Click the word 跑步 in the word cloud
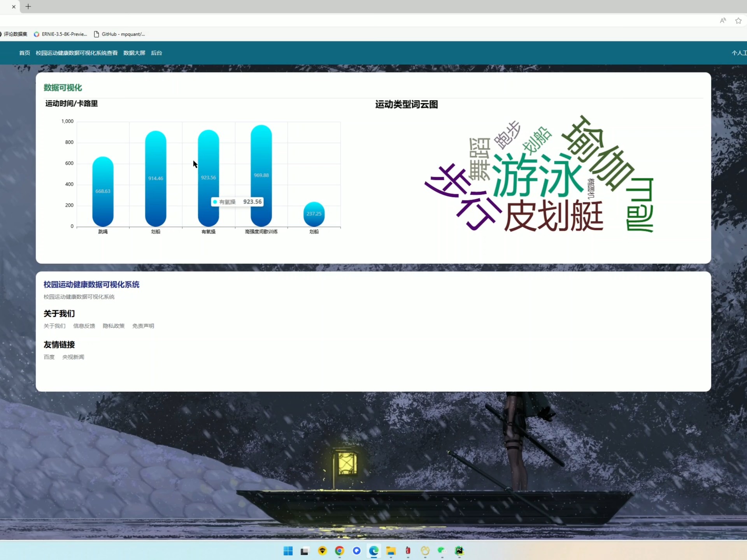The width and height of the screenshot is (747, 560). pyautogui.click(x=507, y=135)
